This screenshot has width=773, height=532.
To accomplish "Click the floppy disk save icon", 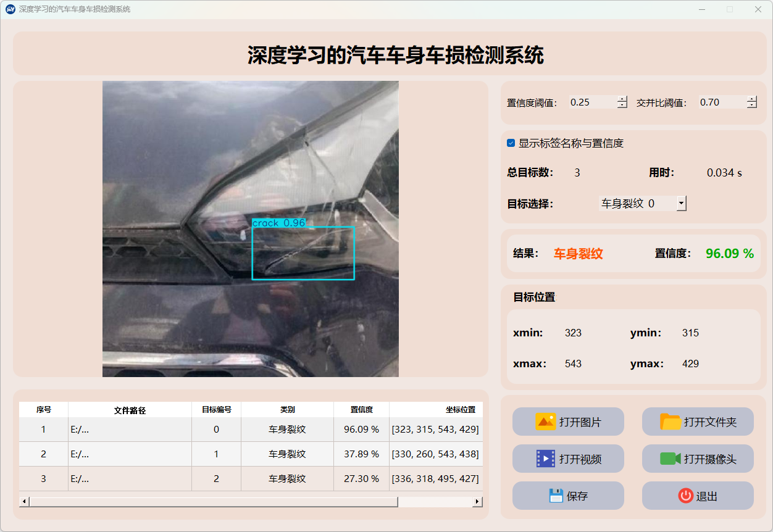I will point(556,496).
